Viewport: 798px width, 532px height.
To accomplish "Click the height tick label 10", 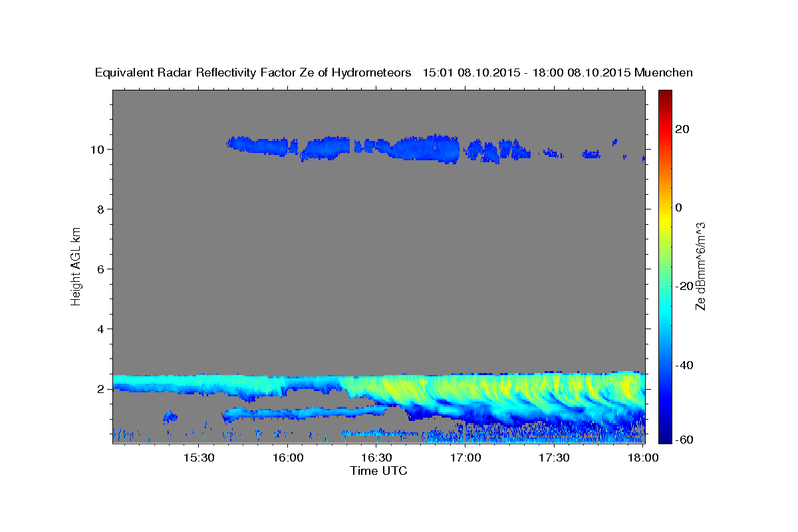I will 96,149.
